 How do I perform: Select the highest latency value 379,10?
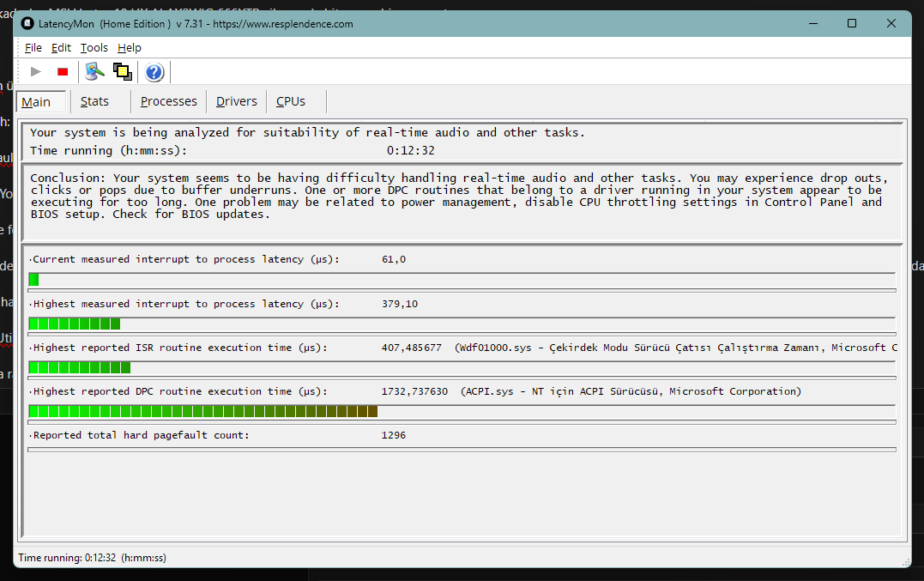[400, 304]
